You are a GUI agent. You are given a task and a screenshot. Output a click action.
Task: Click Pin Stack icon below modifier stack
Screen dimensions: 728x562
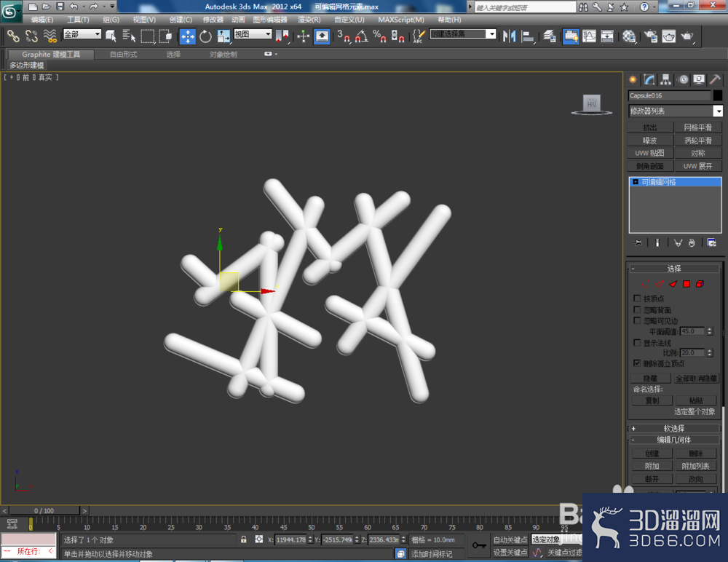tap(638, 242)
